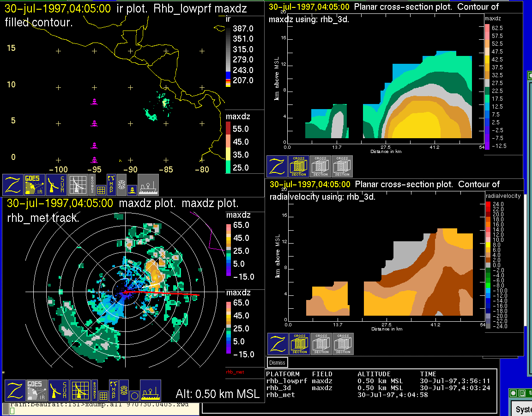This screenshot has width=532, height=416.
Task: Click the Z icon in the ir plot window
Action: (13, 185)
